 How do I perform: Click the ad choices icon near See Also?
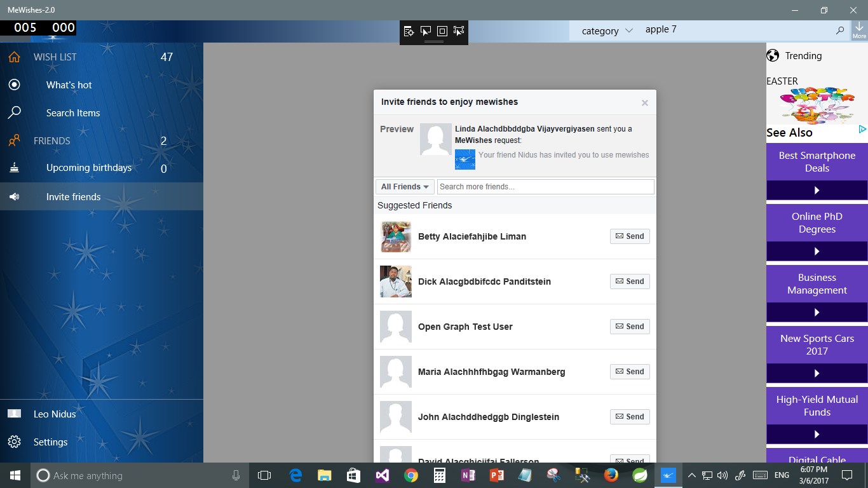[862, 129]
